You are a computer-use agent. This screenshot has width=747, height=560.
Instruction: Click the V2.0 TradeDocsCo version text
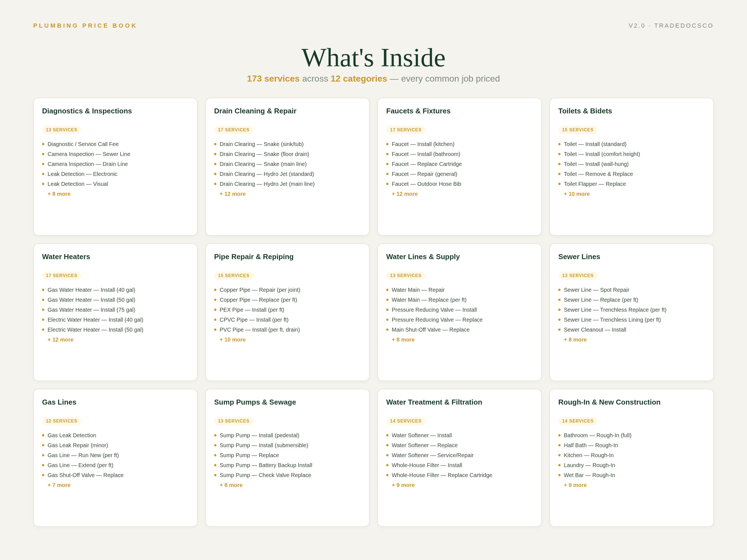[671, 26]
